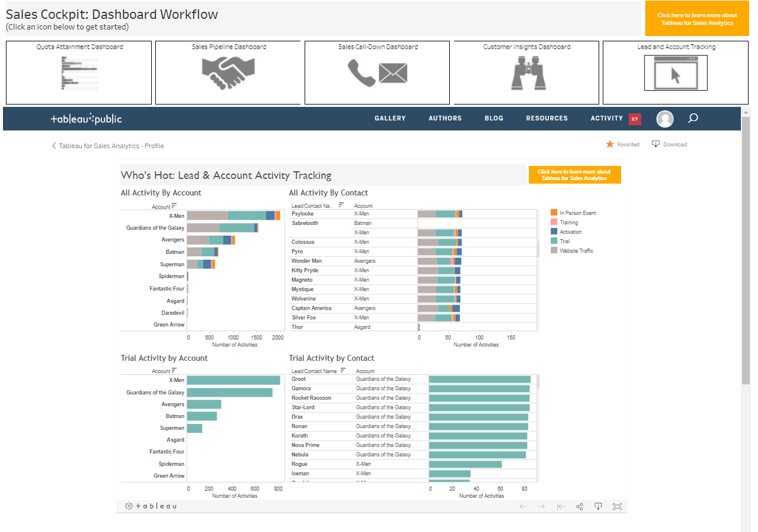
Task: Open the Blog menu
Action: pyautogui.click(x=494, y=118)
